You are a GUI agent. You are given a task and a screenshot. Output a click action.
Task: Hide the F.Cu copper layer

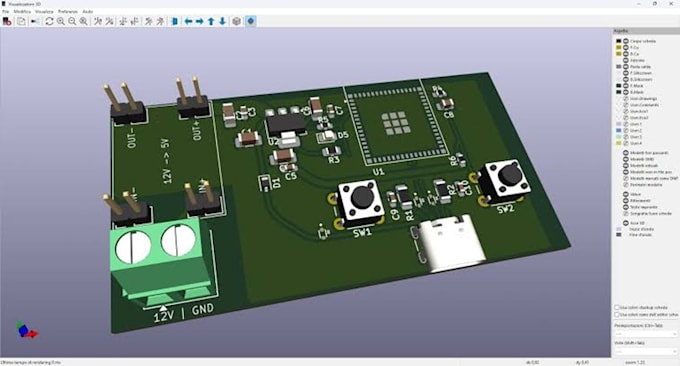[626, 47]
